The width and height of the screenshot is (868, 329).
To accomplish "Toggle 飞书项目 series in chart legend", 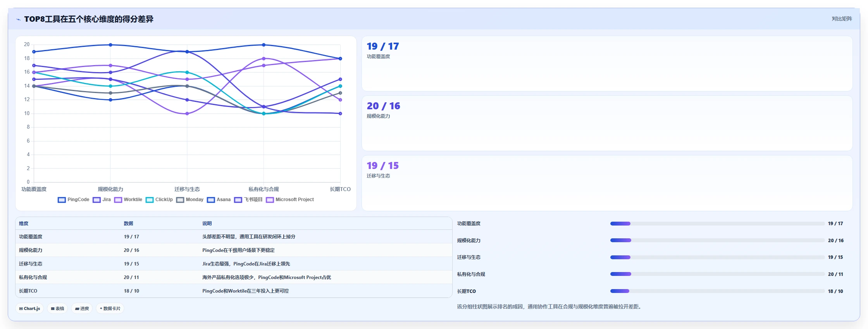I will [x=248, y=200].
